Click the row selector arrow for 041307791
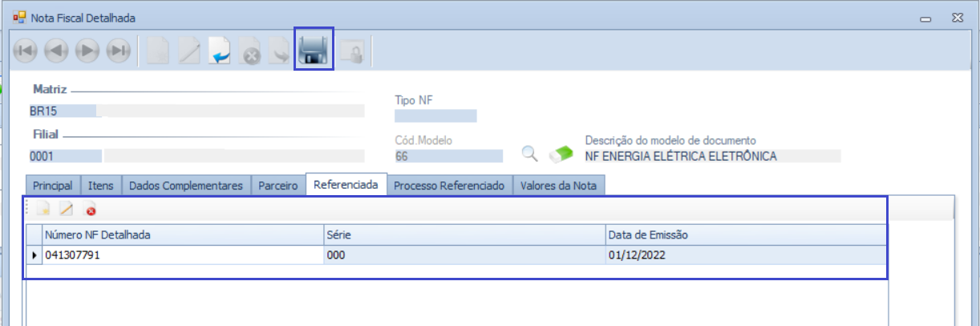 pyautogui.click(x=34, y=255)
